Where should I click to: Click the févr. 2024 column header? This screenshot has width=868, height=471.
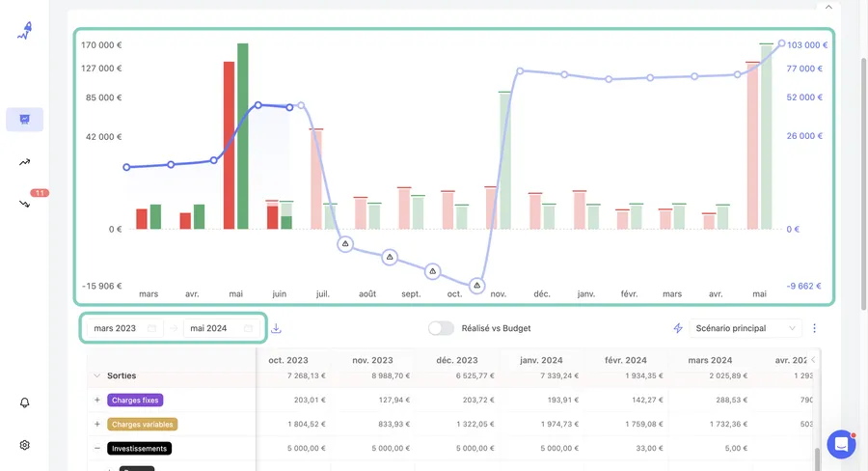click(626, 360)
